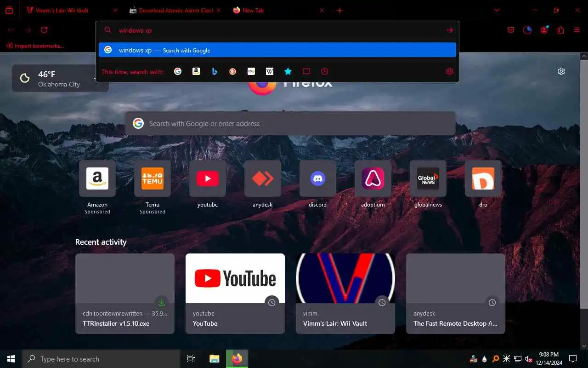
Task: Open File Explorer from taskbar
Action: coord(214,359)
